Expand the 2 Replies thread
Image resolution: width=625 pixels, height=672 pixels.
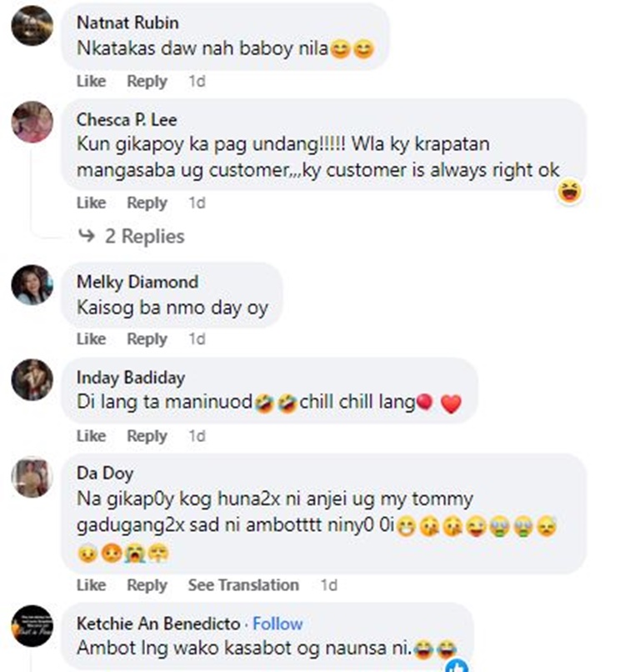point(144,236)
